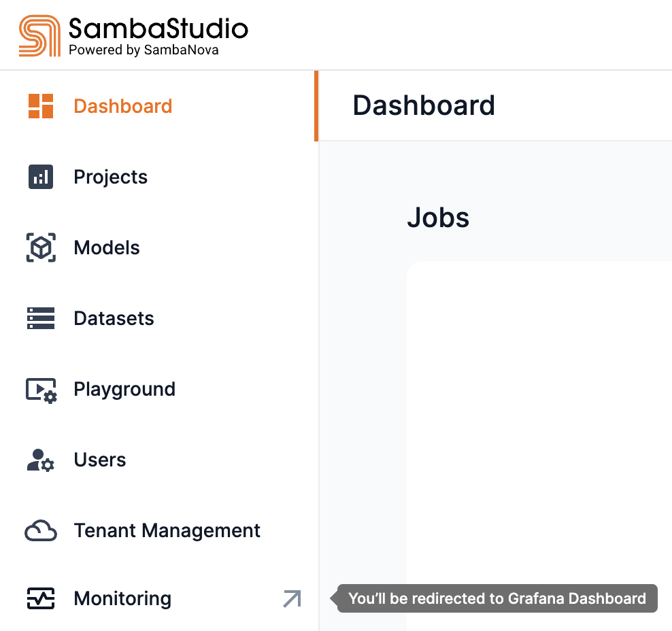Viewport: 672px width, 631px height.
Task: Select the Dashboard entry in the sidebar
Action: pyautogui.click(x=122, y=106)
